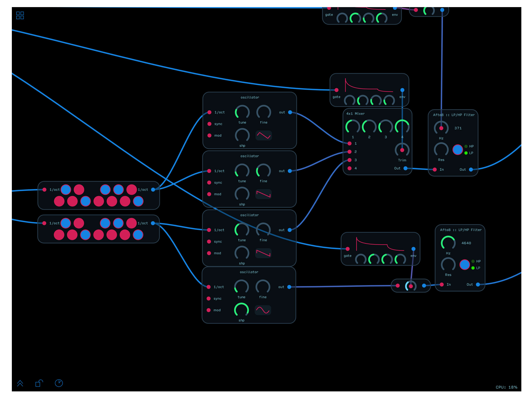Click upper Afta8 LP/HP Filter title
Viewport: 532px width, 403px height.
click(x=454, y=115)
